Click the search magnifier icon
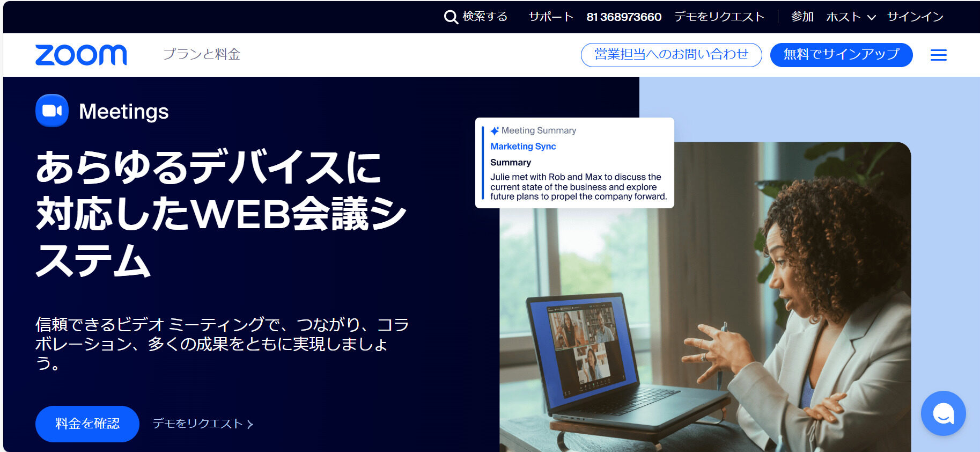 451,17
